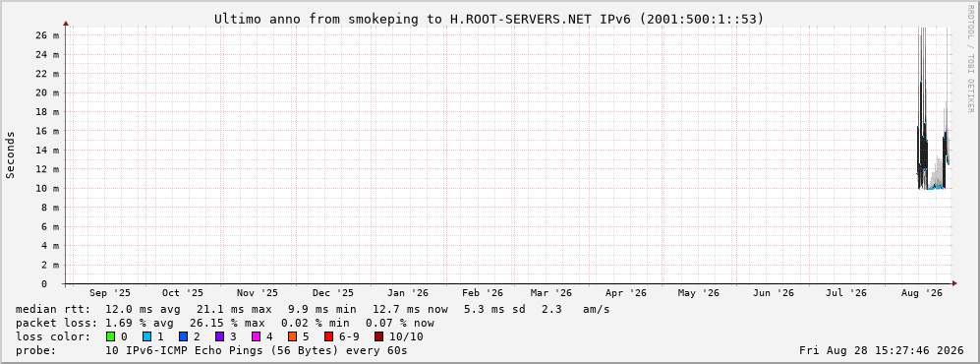Click the dark red 10/10 loss swatch

tap(378, 336)
